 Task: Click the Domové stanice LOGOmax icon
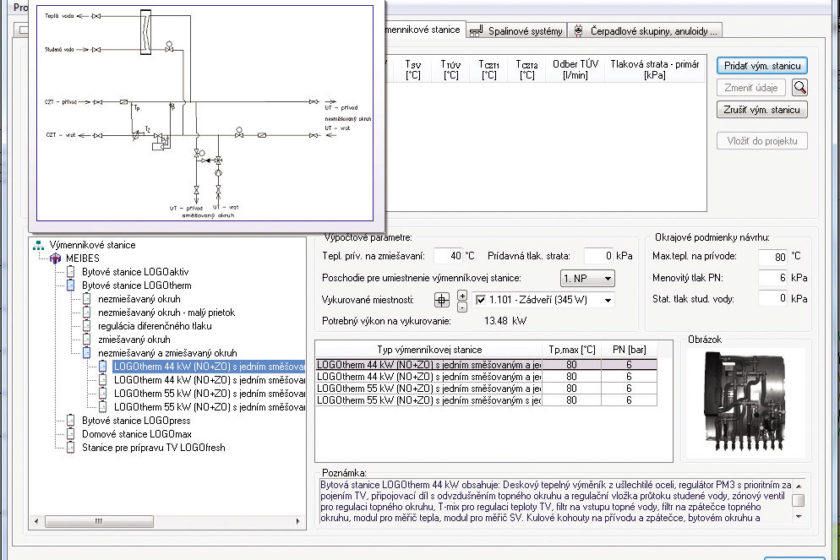(x=71, y=434)
